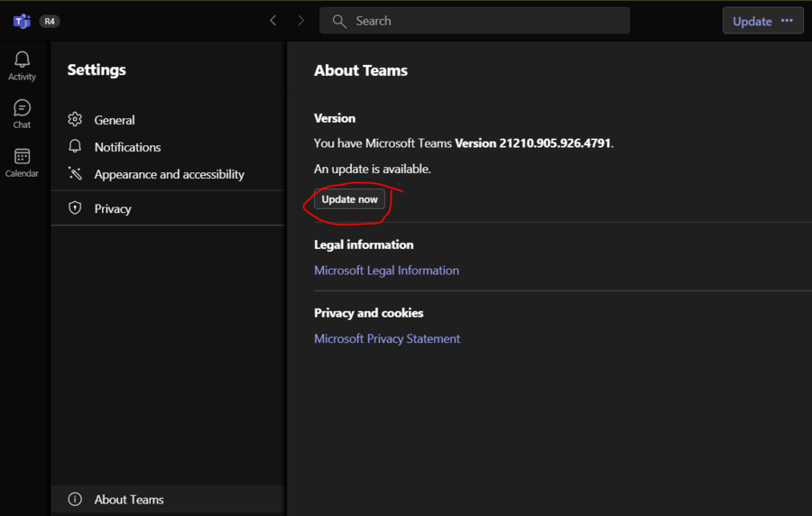Click the Notifications bell icon in Settings
This screenshot has height=516, width=812.
(x=76, y=147)
